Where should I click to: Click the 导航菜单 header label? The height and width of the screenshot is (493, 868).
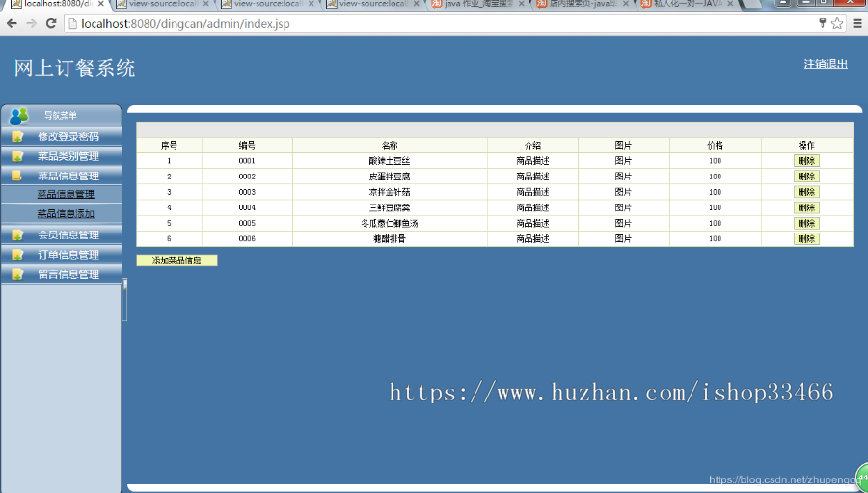tap(61, 115)
